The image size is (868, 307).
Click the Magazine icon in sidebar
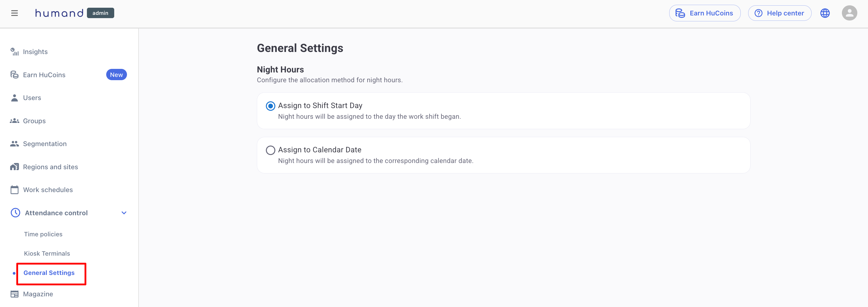tap(15, 294)
